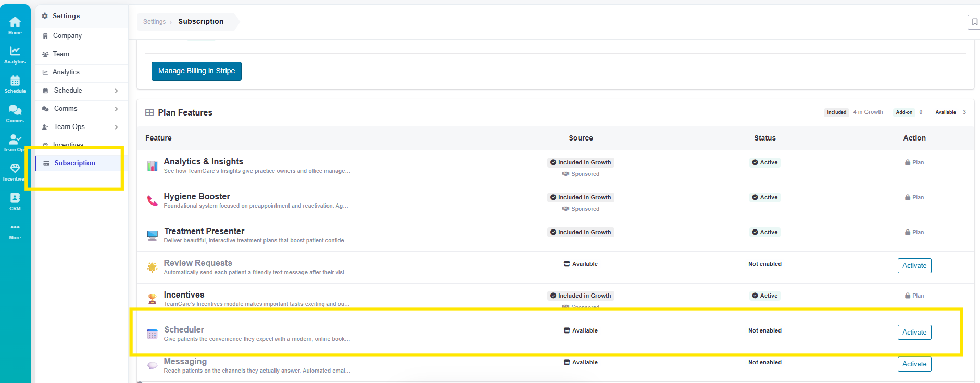This screenshot has height=383, width=980.
Task: Click the Status column header
Action: pos(765,138)
